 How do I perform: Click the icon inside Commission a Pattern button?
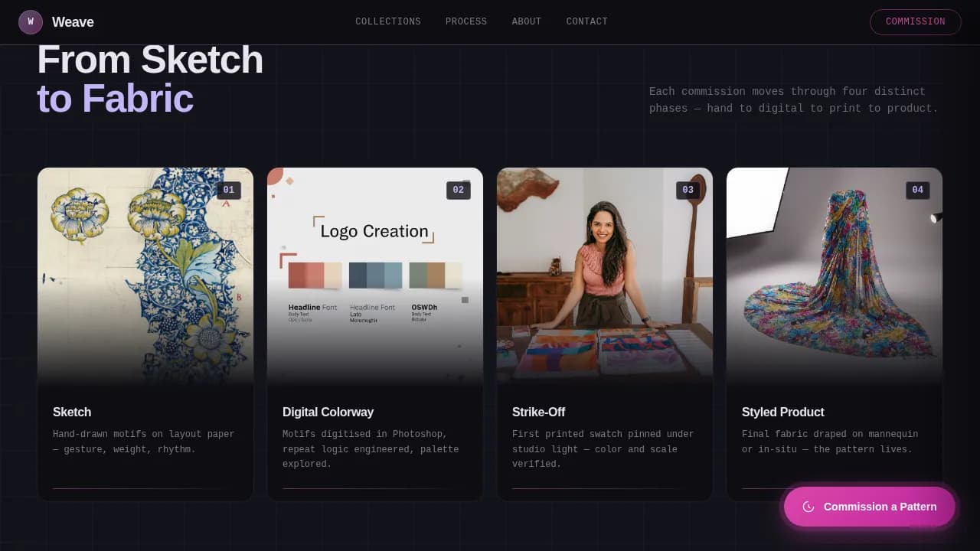click(808, 507)
